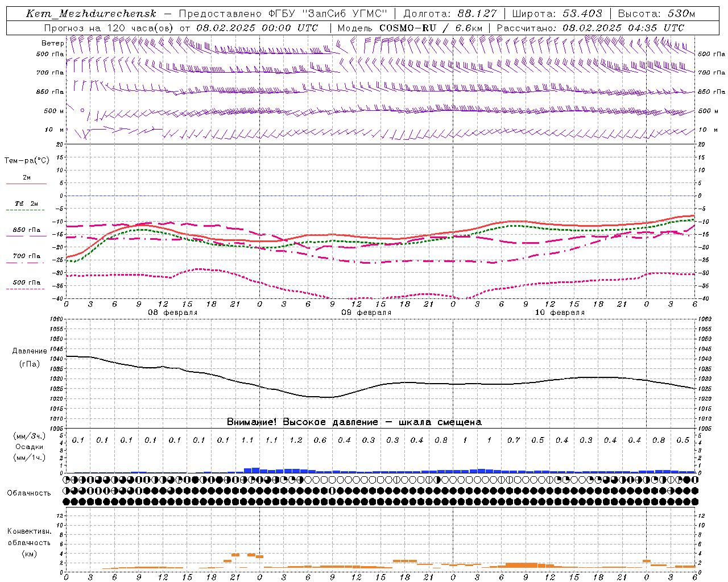Click the 'Td 2м' dew point legend label
728x582 pixels.
[x=27, y=203]
